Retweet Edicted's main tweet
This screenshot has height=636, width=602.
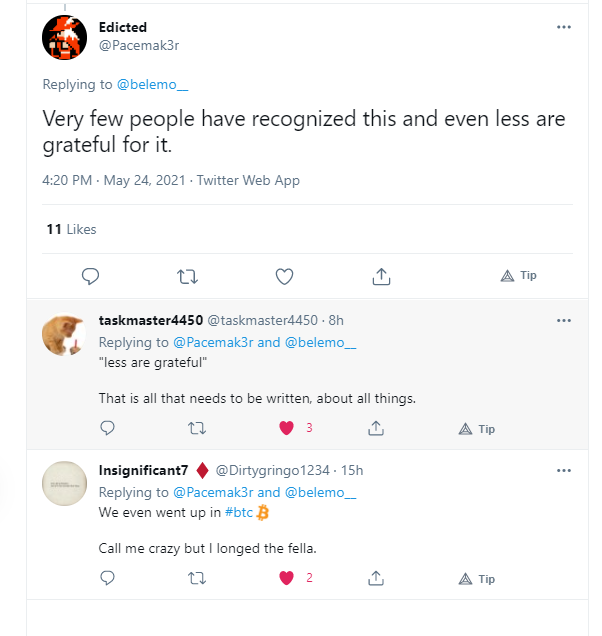187,277
